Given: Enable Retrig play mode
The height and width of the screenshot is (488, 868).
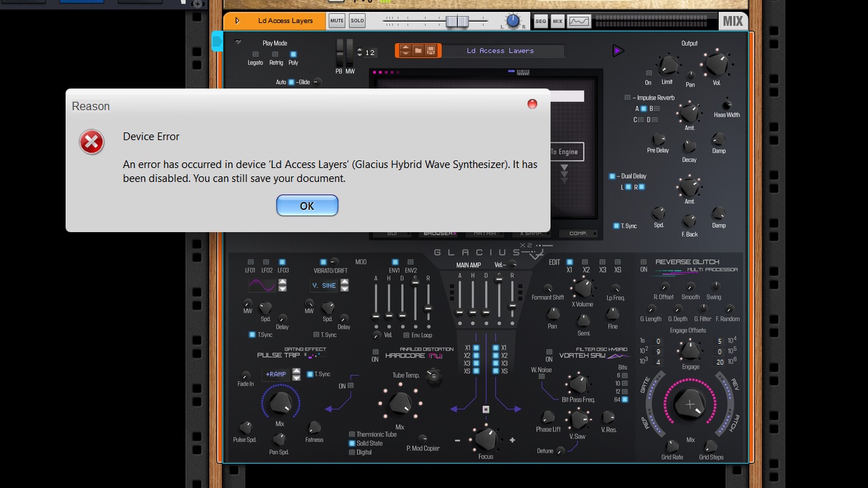Looking at the screenshot, I should point(276,54).
